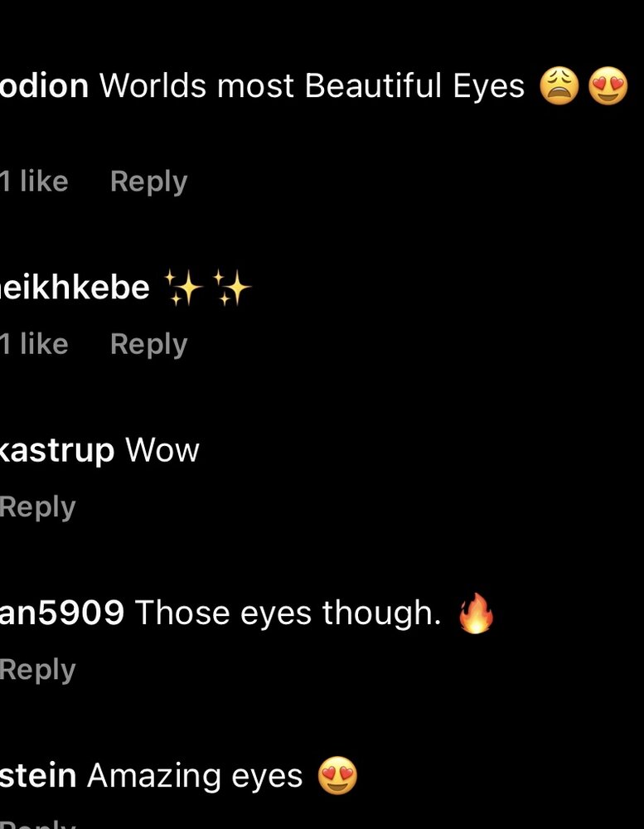Open profile of username ending "odion"
The image size is (644, 829).
(44, 86)
